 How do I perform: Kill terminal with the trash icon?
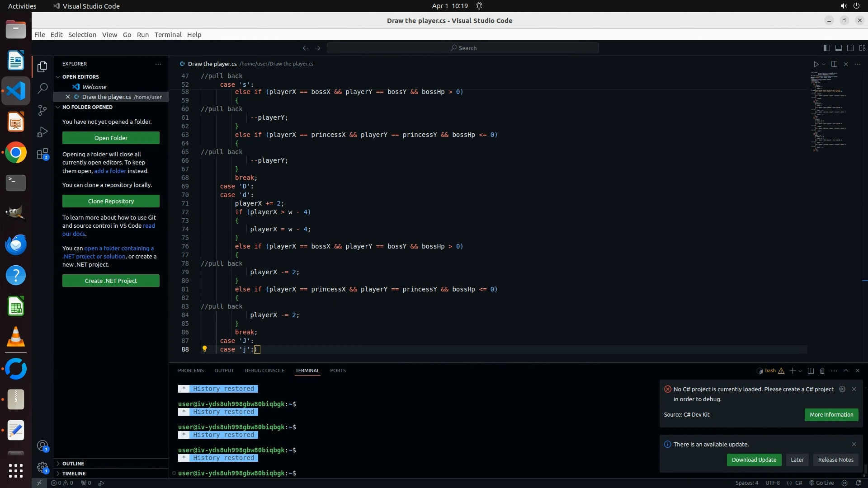click(x=822, y=371)
